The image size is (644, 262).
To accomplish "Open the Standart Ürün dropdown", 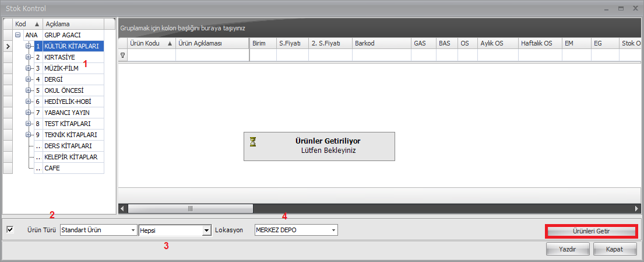I will 132,230.
